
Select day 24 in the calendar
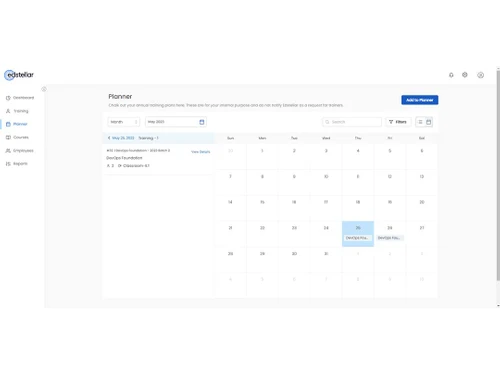click(326, 234)
